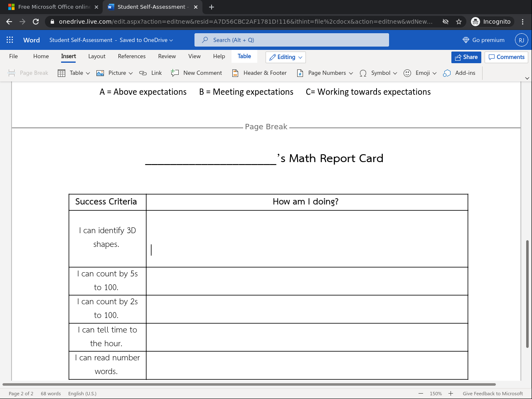This screenshot has width=532, height=399.
Task: Open the app launcher waffle icon
Action: (10, 40)
